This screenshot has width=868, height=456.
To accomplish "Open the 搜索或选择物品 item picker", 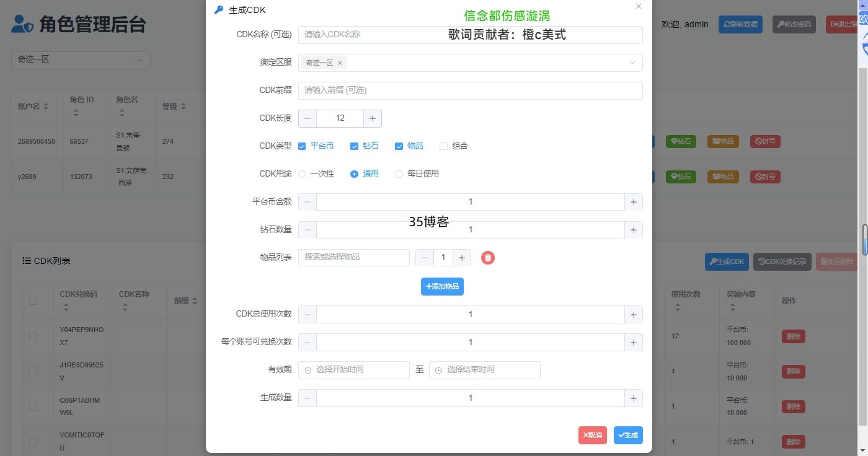I will 353,257.
